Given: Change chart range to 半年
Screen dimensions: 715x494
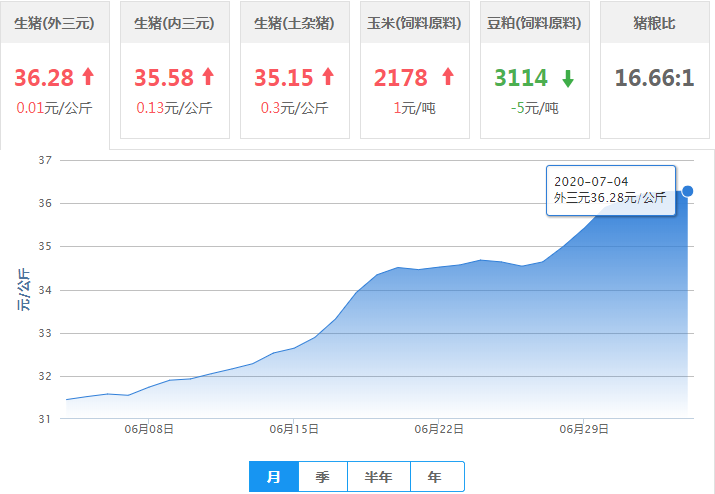Looking at the screenshot, I should pos(379,477).
